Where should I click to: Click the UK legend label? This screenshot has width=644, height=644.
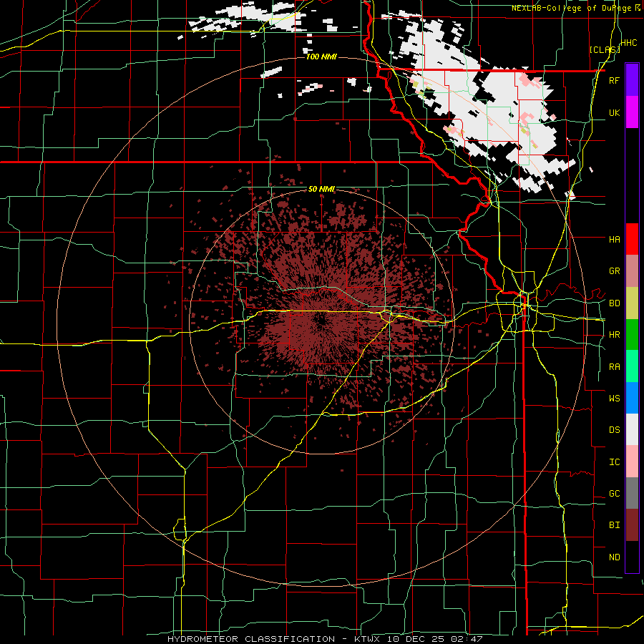[x=614, y=112]
